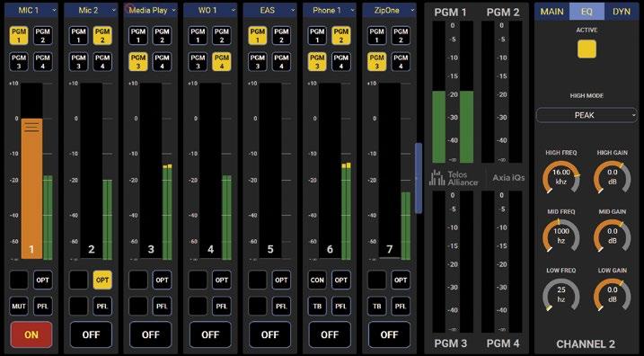Viewport: 644px width, 356px height.
Task: Click the CON button on Phone 1
Action: click(317, 280)
